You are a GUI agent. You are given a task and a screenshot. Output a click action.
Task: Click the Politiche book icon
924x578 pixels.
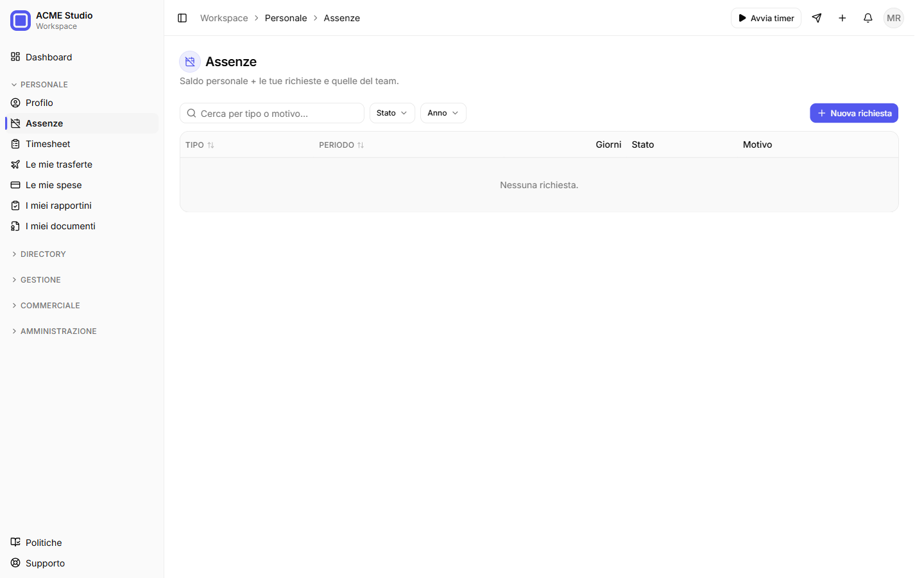point(15,542)
